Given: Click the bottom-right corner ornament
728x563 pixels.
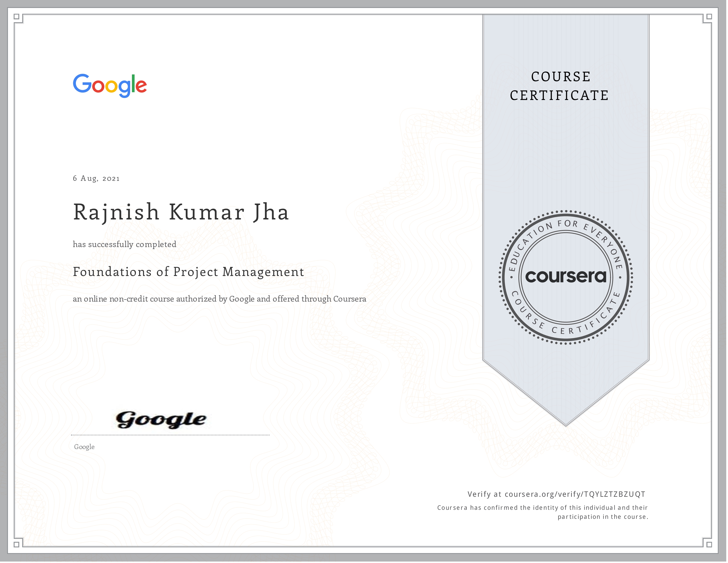Looking at the screenshot, I should click(709, 544).
